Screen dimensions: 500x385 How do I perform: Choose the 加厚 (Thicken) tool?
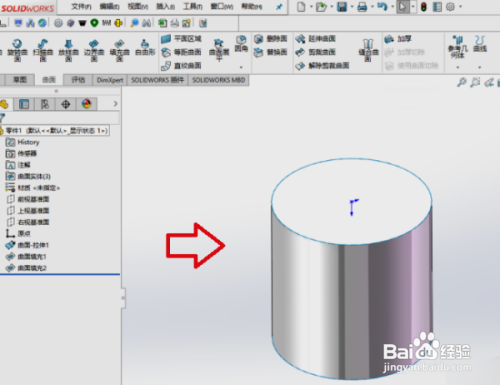tap(398, 39)
